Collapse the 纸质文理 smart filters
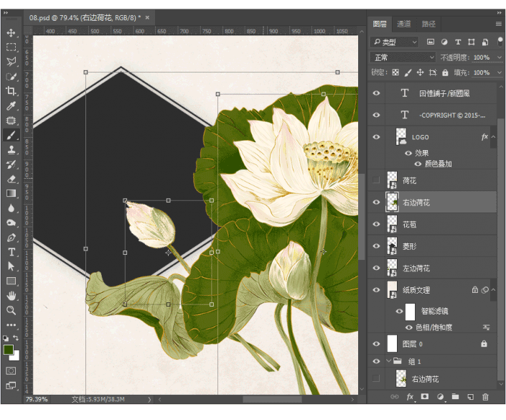Viewport: 506px width, 420px height. 493,290
